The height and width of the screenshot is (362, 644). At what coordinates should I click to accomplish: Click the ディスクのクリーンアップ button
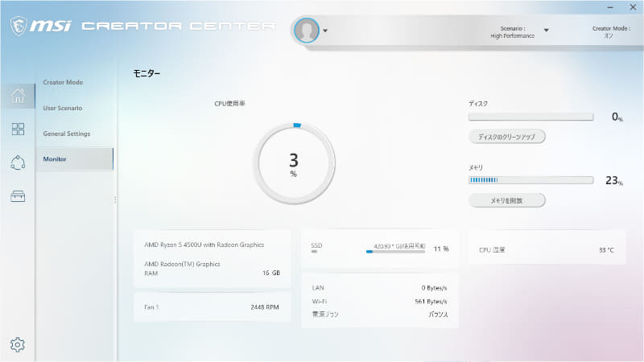coord(507,137)
